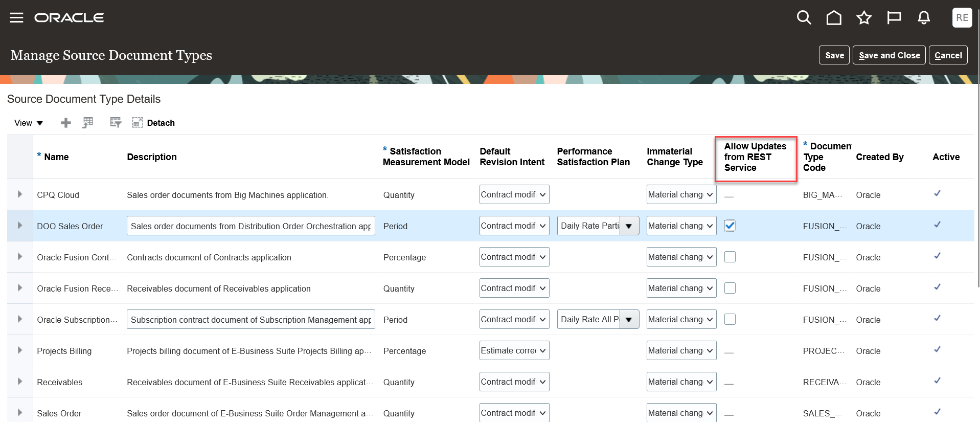
Task: Click the Name column header
Action: pyautogui.click(x=56, y=157)
